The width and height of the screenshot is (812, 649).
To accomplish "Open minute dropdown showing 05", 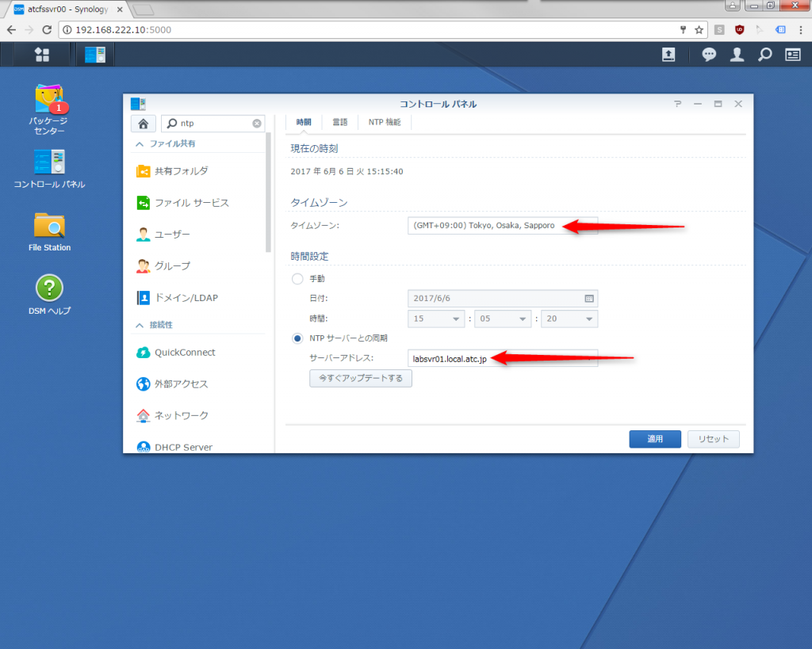I will click(502, 319).
